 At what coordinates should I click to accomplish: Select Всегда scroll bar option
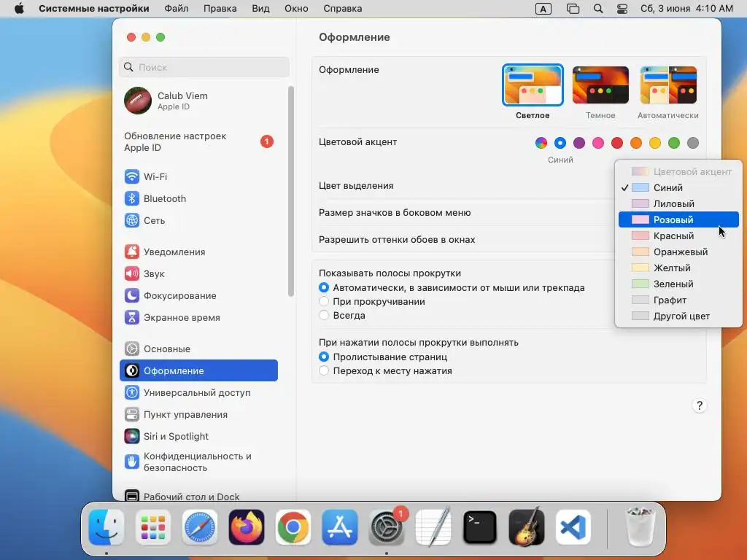click(x=323, y=315)
